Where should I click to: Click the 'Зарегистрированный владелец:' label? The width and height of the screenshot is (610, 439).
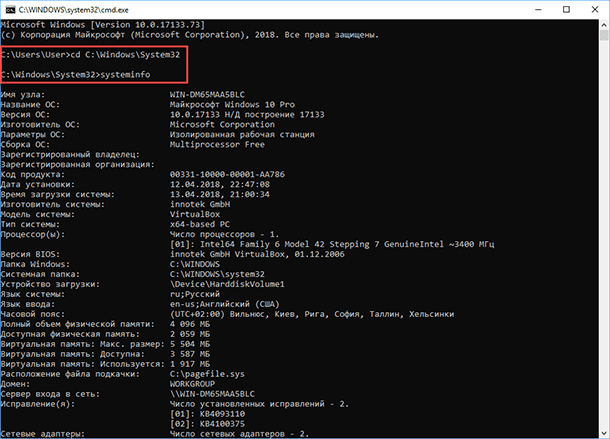point(70,155)
